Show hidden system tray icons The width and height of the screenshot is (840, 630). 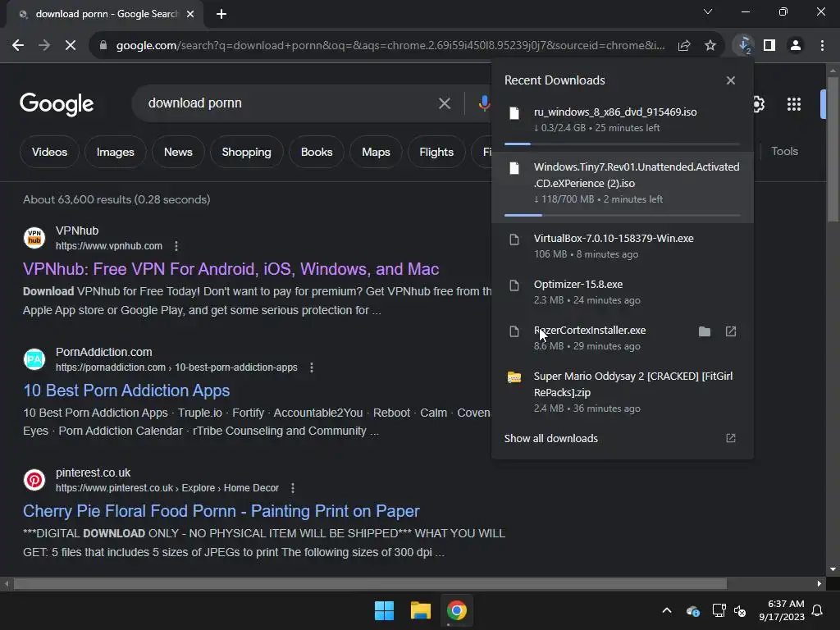point(667,610)
